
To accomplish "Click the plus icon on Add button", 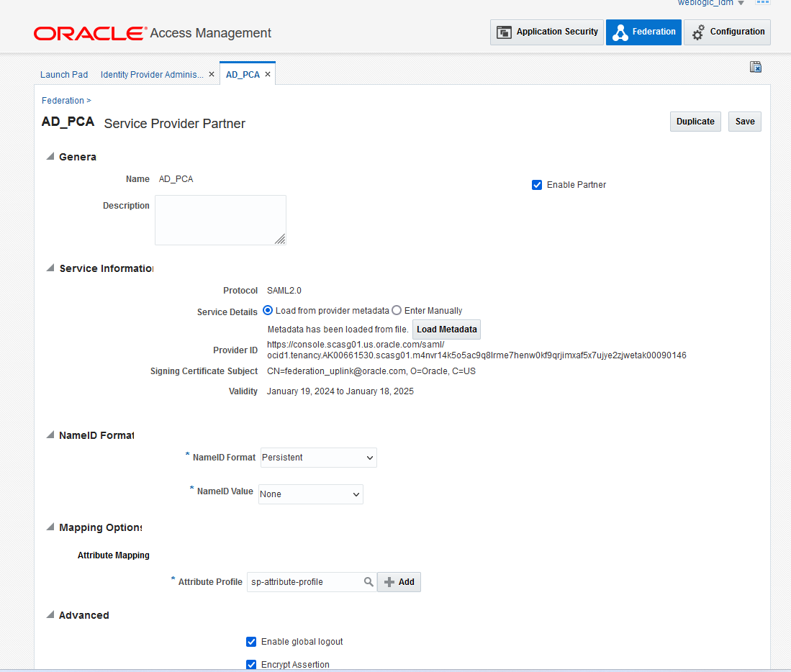I will coord(389,582).
